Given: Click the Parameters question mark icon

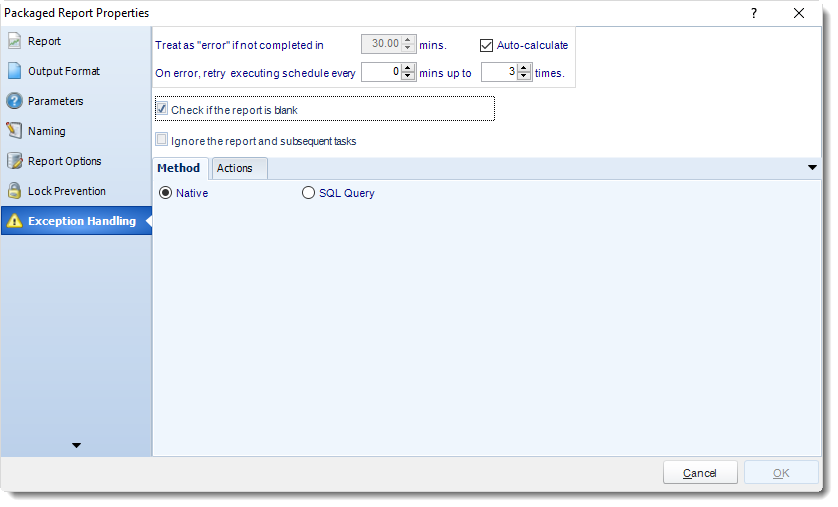Looking at the screenshot, I should coord(14,101).
